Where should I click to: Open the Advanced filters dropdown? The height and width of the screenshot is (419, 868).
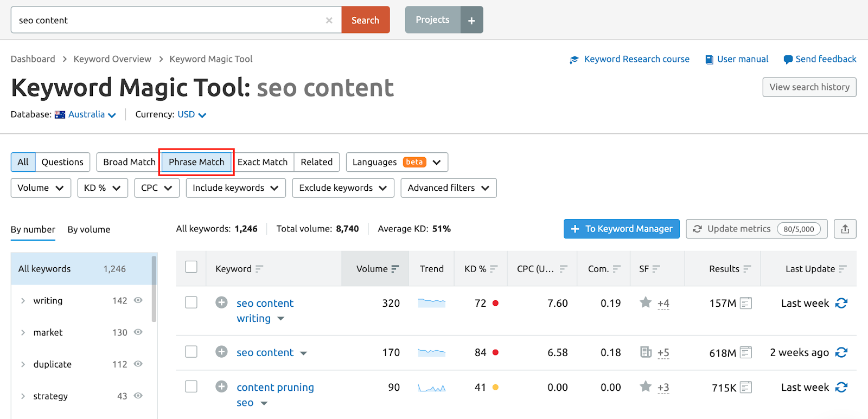pyautogui.click(x=448, y=188)
